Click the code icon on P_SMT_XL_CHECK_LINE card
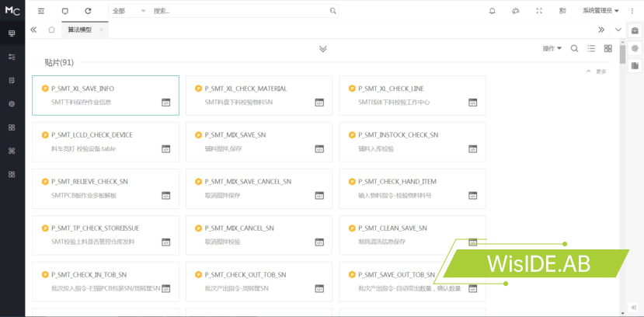This screenshot has width=644, height=317. tap(472, 103)
